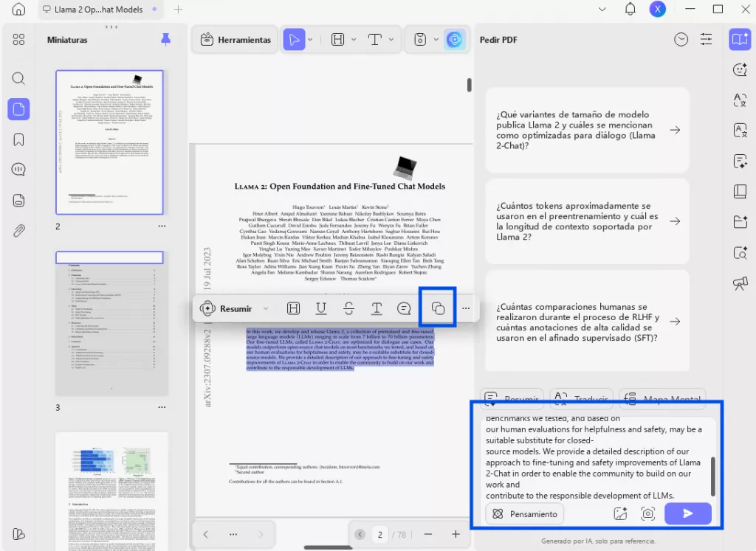The height and width of the screenshot is (551, 756).
Task: Open the notifications bell
Action: 630,9
